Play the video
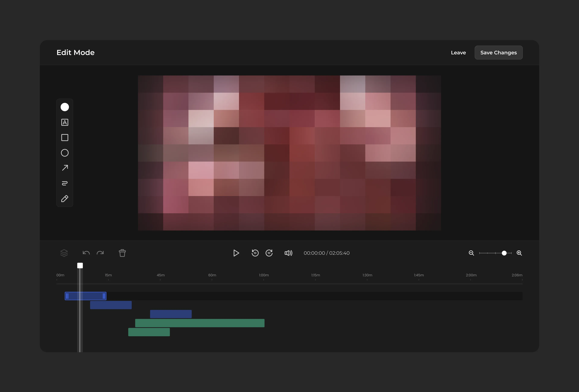Viewport: 579px width, 392px height. pyautogui.click(x=236, y=253)
